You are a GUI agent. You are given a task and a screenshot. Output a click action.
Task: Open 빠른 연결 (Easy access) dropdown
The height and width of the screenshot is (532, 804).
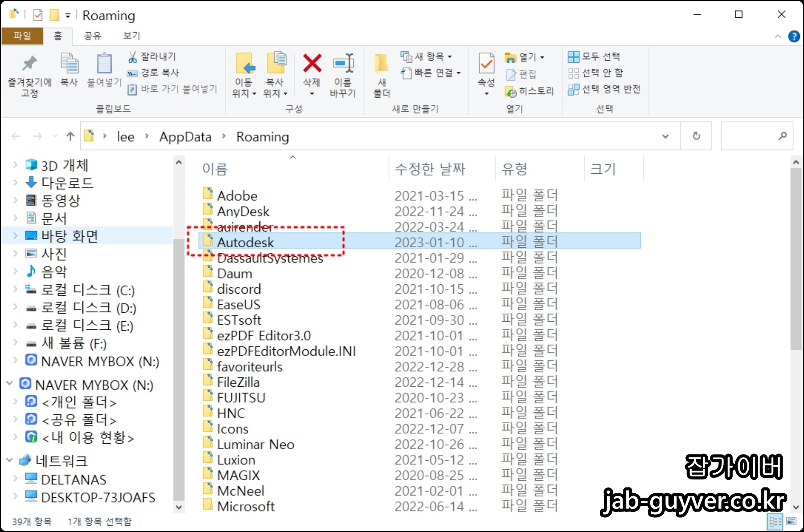point(431,73)
